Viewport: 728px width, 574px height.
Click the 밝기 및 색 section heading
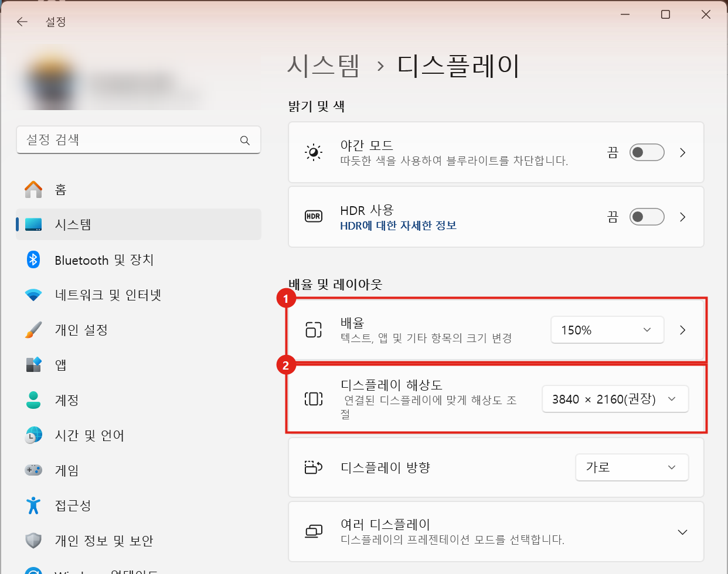point(317,107)
